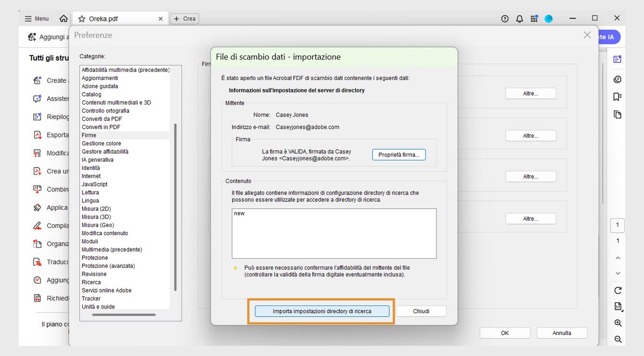Confirm Preferenze with the OK button
Viewport: 644px width, 356px height.
coord(505,333)
